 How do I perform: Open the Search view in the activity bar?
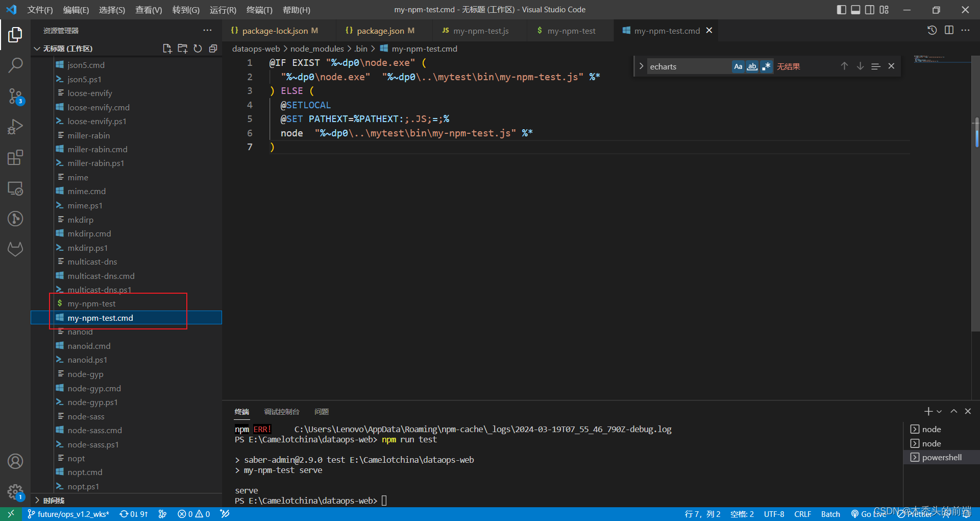tap(15, 65)
